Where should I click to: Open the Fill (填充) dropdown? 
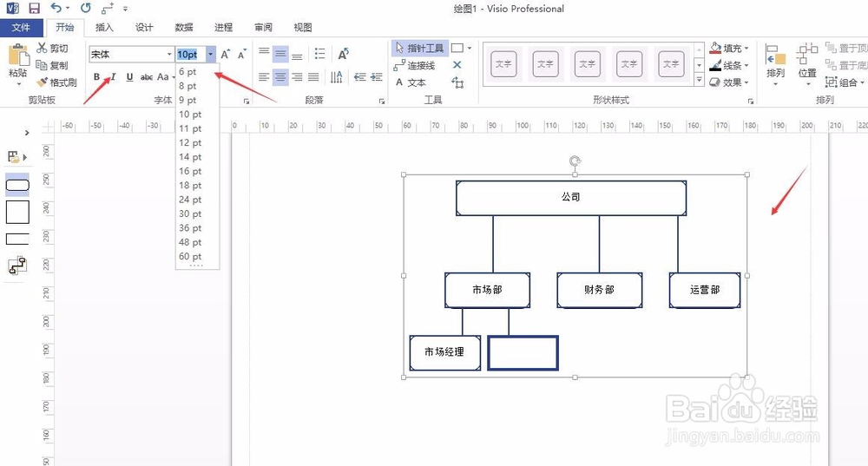point(729,48)
